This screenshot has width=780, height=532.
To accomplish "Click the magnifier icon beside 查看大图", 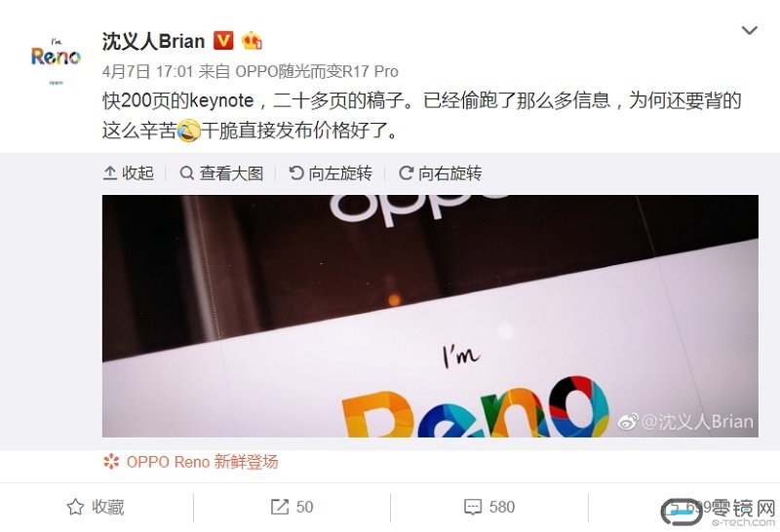I will pos(186,173).
